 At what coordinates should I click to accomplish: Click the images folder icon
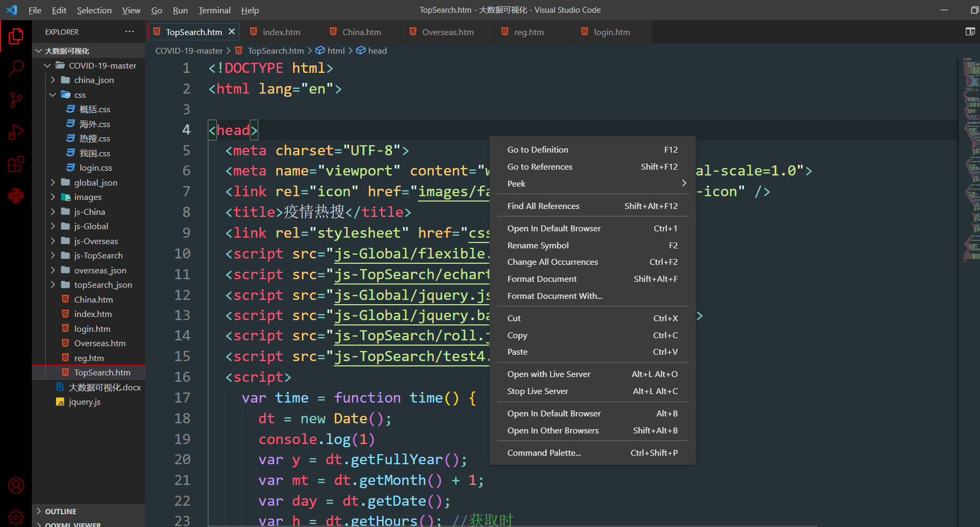(66, 197)
